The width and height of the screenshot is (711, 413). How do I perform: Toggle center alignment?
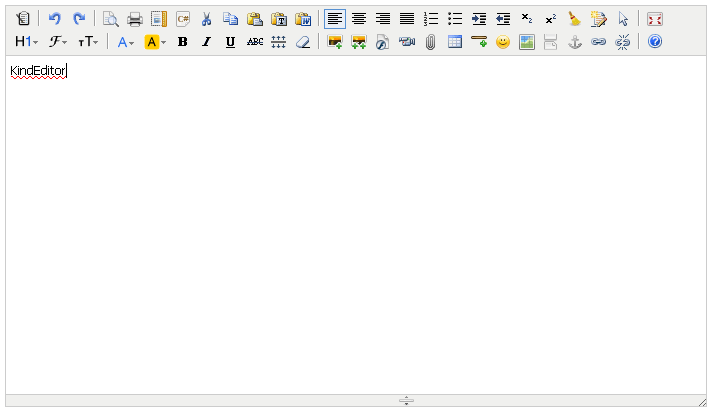tap(359, 19)
